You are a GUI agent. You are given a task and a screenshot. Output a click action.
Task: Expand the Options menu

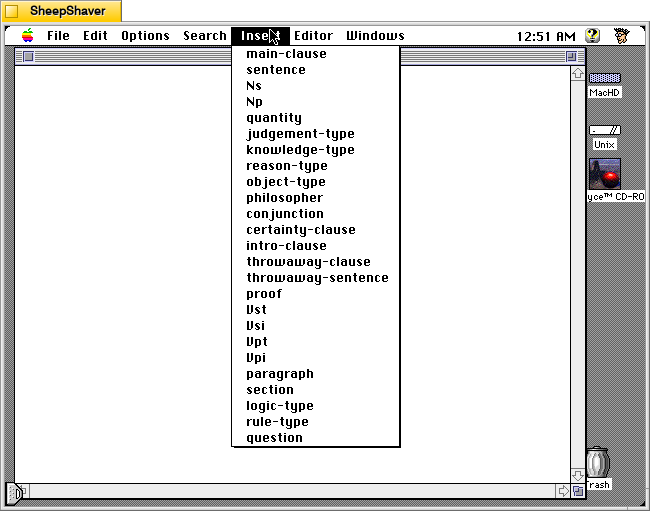click(x=145, y=36)
